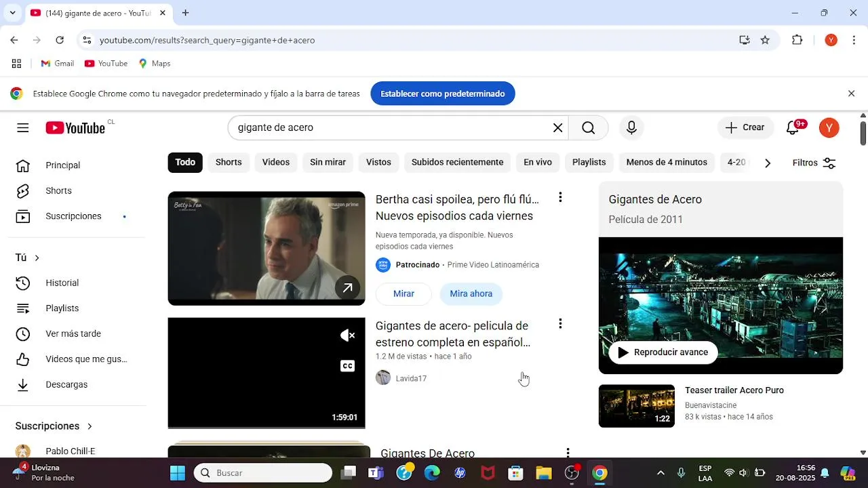Go to YouTube home via logo

pyautogui.click(x=75, y=128)
